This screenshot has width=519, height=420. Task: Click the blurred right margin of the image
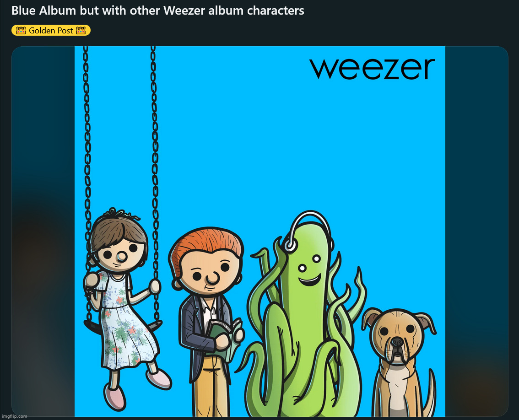pyautogui.click(x=476, y=232)
